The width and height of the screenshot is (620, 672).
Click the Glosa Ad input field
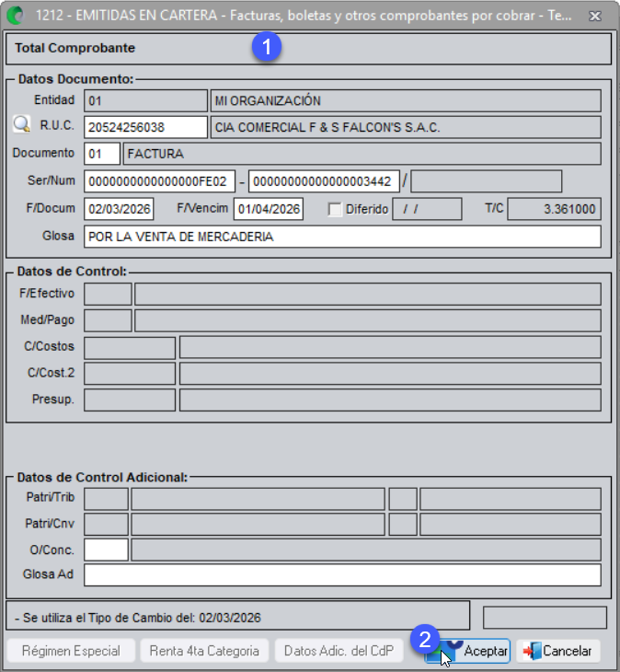pyautogui.click(x=342, y=575)
